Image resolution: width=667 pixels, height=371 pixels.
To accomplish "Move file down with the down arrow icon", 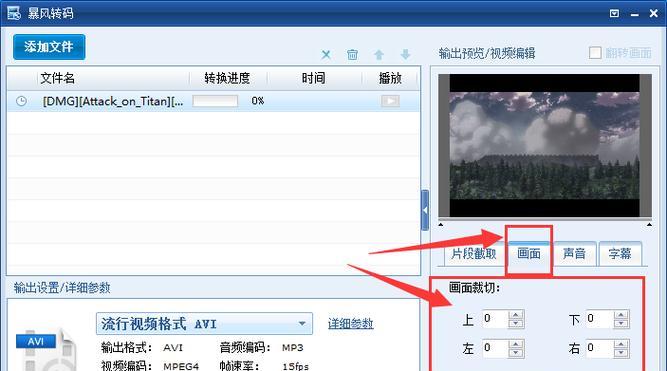I will point(405,54).
